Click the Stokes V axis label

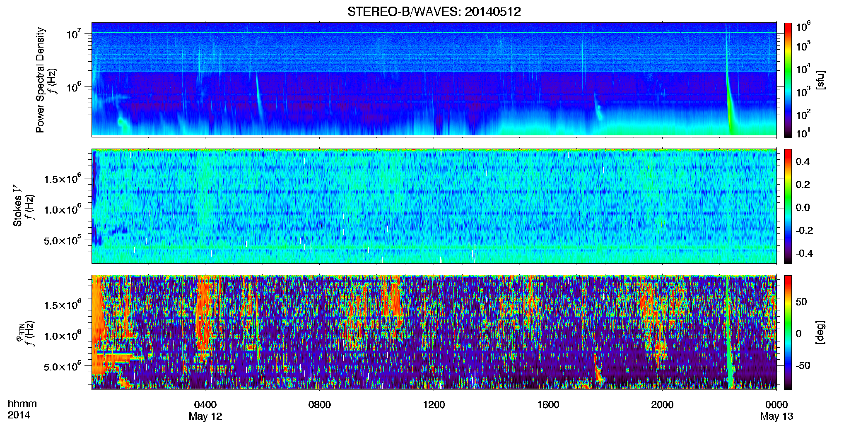(17, 206)
